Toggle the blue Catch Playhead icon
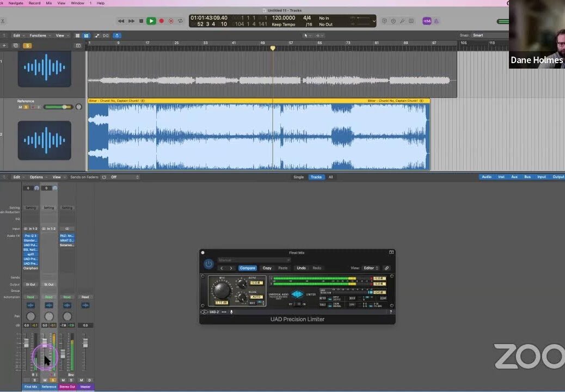 coord(116,36)
